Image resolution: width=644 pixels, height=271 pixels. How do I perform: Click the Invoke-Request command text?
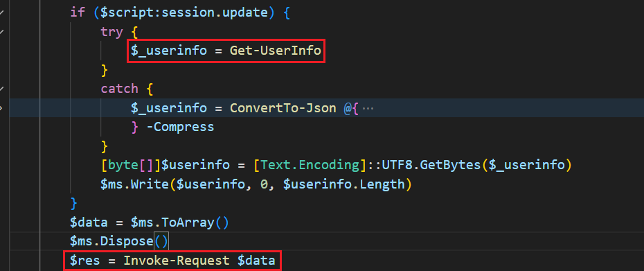click(x=177, y=260)
